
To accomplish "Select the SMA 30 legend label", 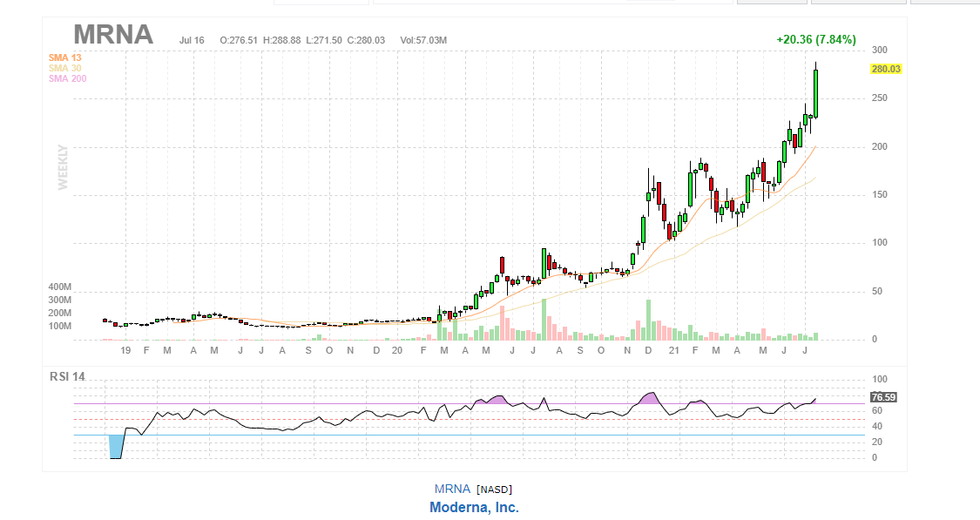I will [x=64, y=68].
